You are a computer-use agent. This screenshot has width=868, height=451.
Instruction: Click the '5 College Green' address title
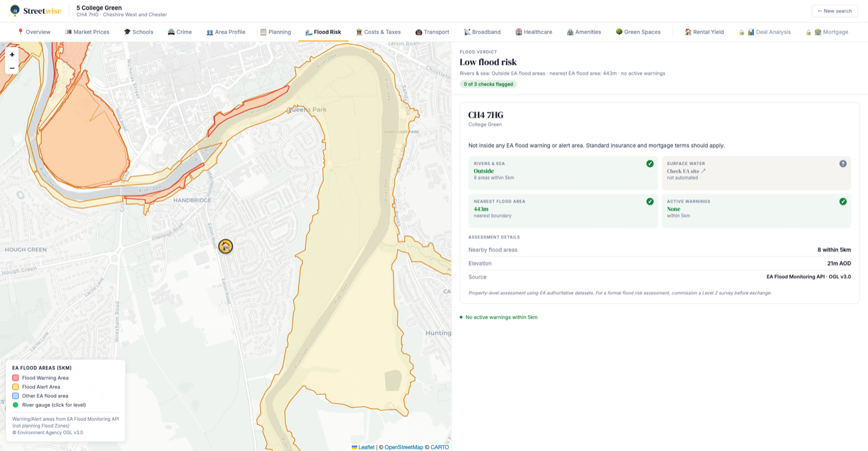[99, 8]
